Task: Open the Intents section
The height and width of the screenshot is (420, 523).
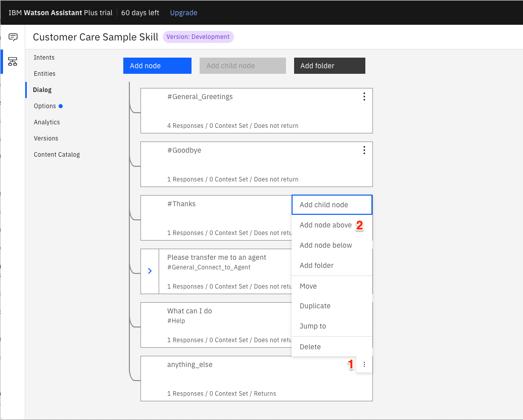Action: (44, 58)
